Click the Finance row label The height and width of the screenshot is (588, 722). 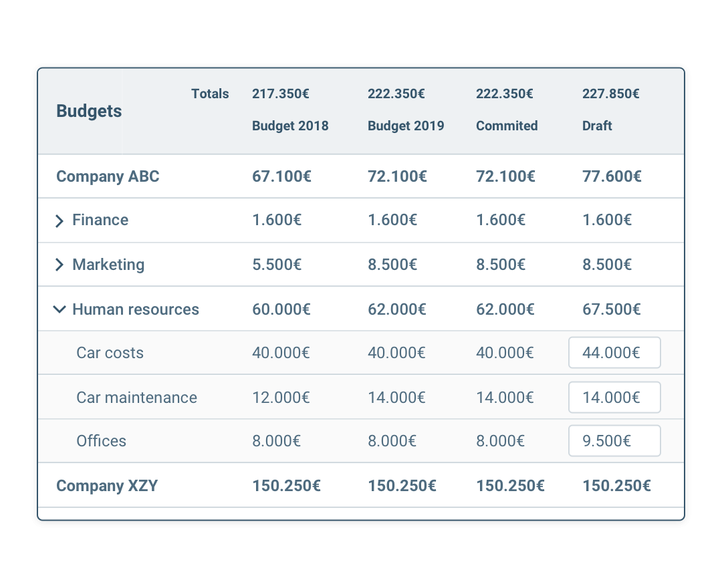tap(100, 220)
